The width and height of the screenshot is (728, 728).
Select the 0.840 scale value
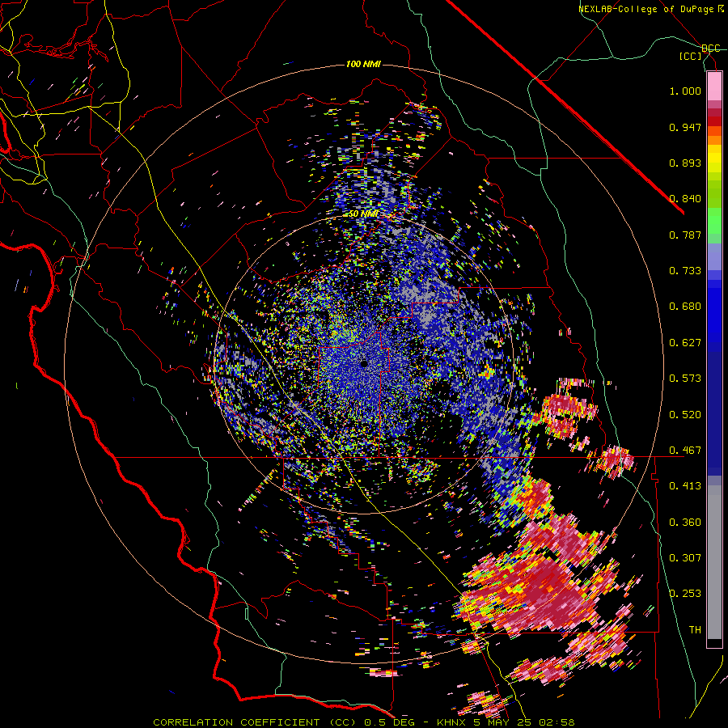tap(685, 199)
